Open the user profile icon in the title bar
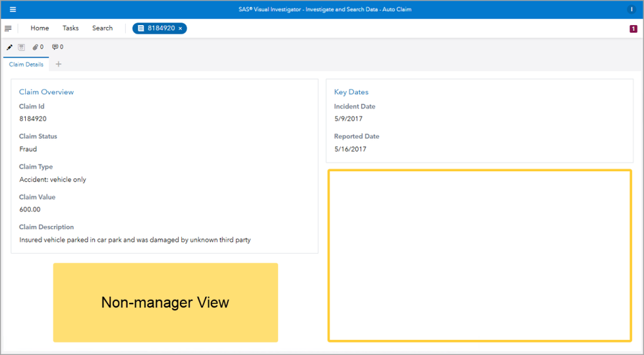Image resolution: width=644 pixels, height=355 pixels. click(631, 9)
